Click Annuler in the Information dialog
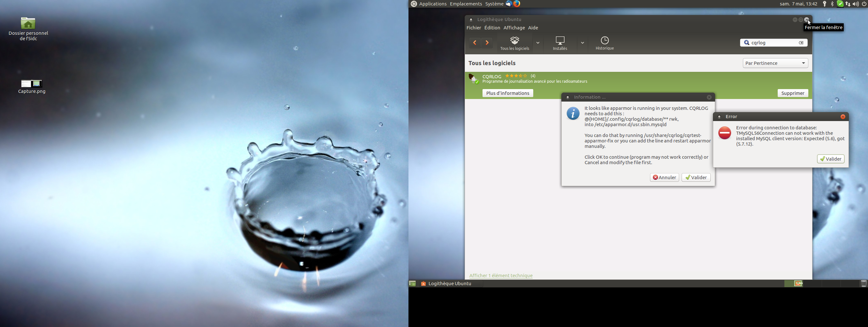This screenshot has height=327, width=868. (x=664, y=177)
